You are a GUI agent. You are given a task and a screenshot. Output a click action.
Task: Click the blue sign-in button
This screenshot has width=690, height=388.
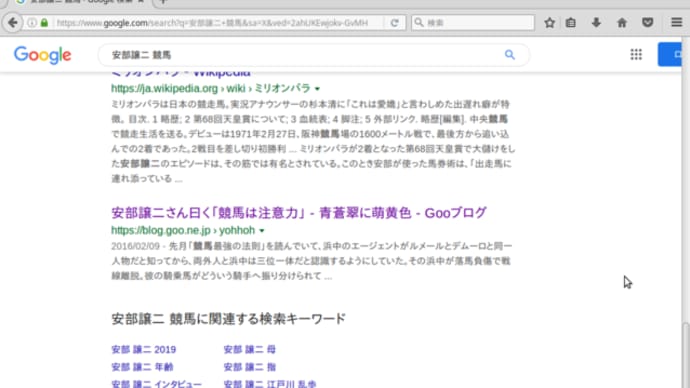pos(670,55)
